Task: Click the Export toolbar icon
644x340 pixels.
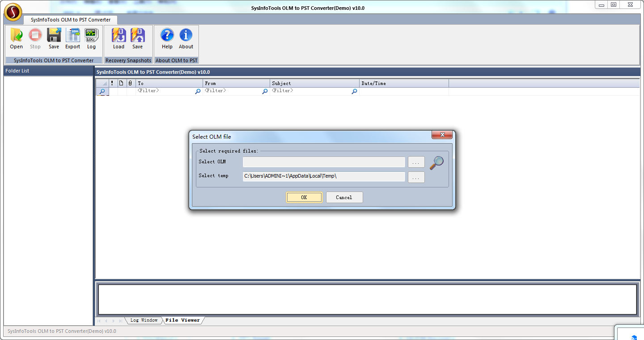Action: click(73, 38)
